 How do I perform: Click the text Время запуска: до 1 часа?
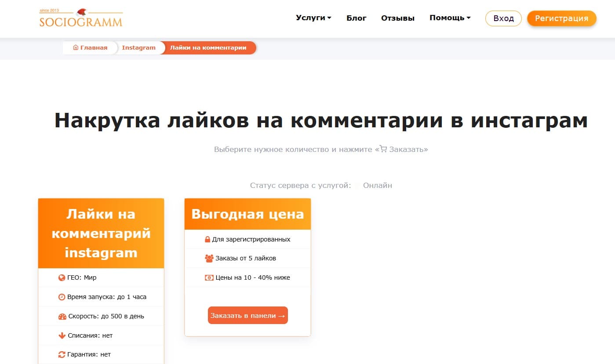107,297
